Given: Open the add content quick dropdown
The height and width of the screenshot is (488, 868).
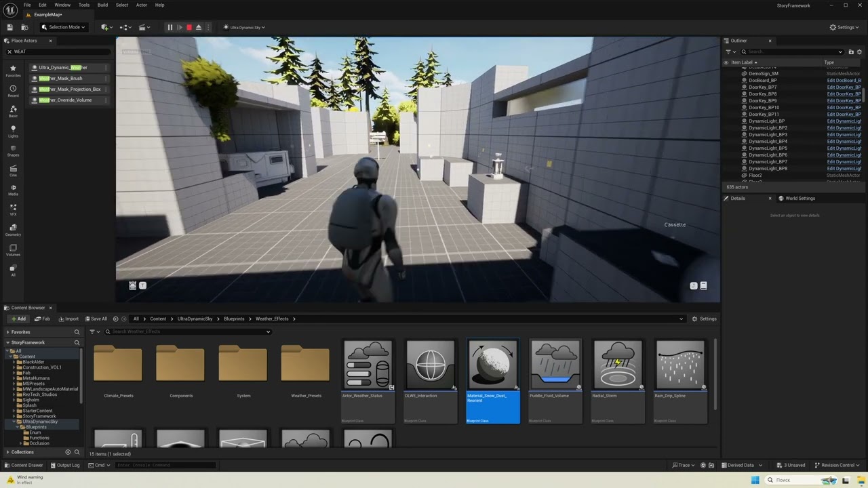Looking at the screenshot, I should (106, 27).
